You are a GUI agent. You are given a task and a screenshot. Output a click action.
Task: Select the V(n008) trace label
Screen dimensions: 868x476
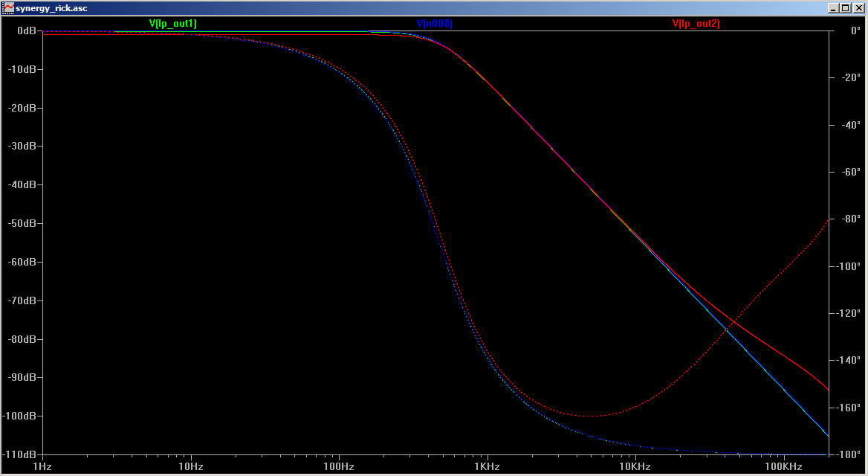(x=435, y=23)
